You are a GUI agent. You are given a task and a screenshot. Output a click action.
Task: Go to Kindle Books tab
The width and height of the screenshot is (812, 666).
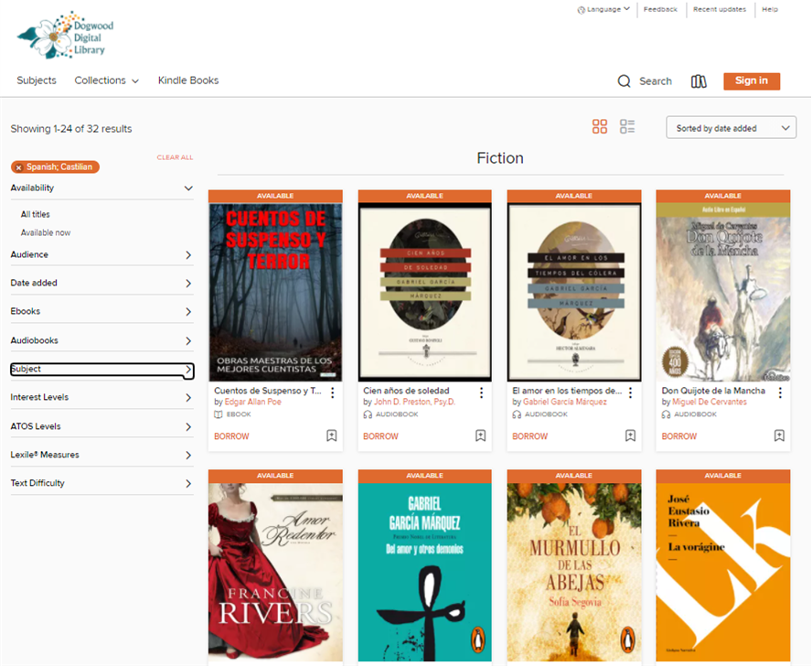[188, 81]
